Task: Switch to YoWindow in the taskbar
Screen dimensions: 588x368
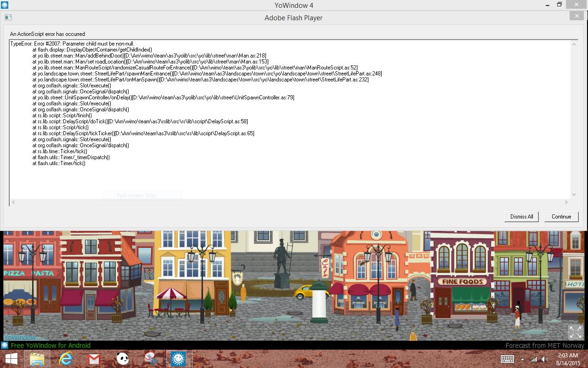Action: coord(178,359)
